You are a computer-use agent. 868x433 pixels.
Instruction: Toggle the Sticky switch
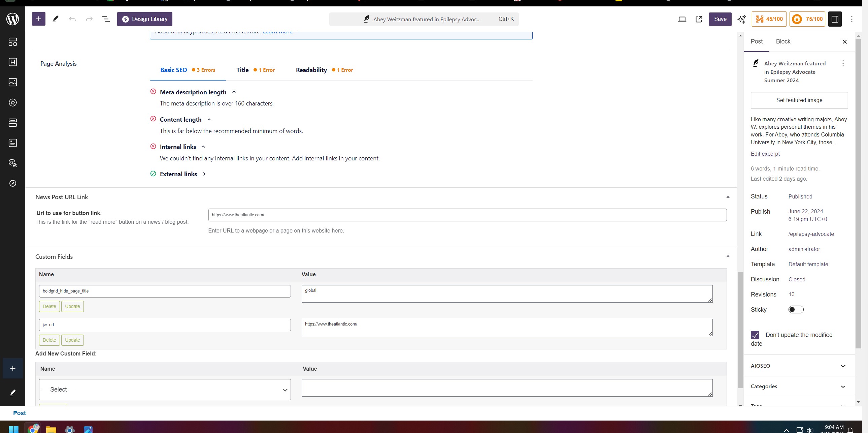(796, 310)
